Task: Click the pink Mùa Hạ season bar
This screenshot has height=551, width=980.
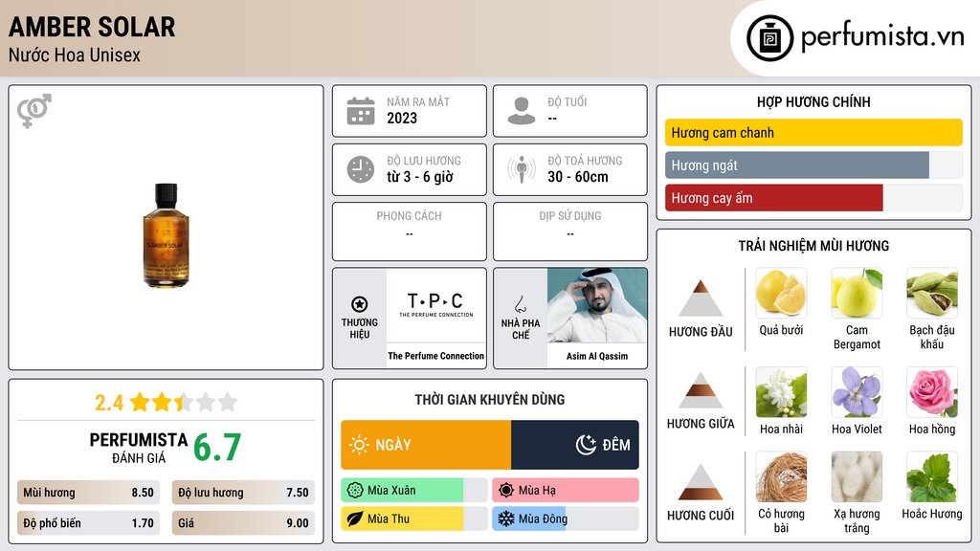Action: tap(565, 491)
